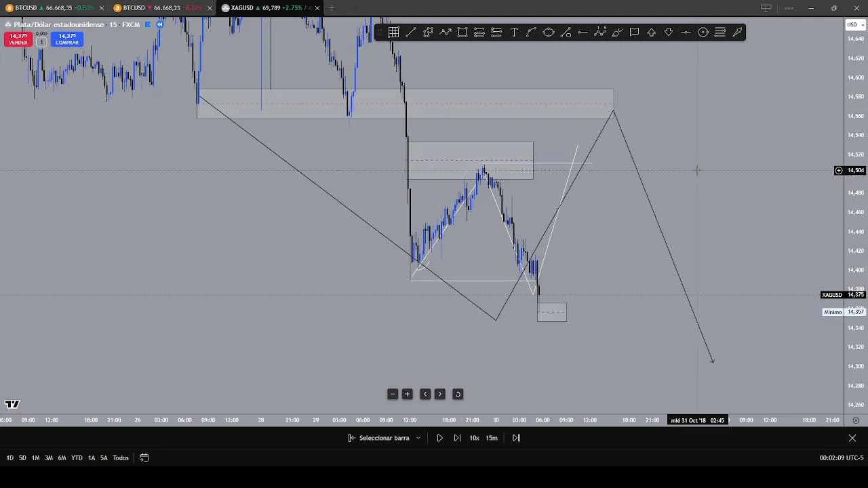Set range to YTD
The height and width of the screenshot is (488, 868).
tap(77, 458)
